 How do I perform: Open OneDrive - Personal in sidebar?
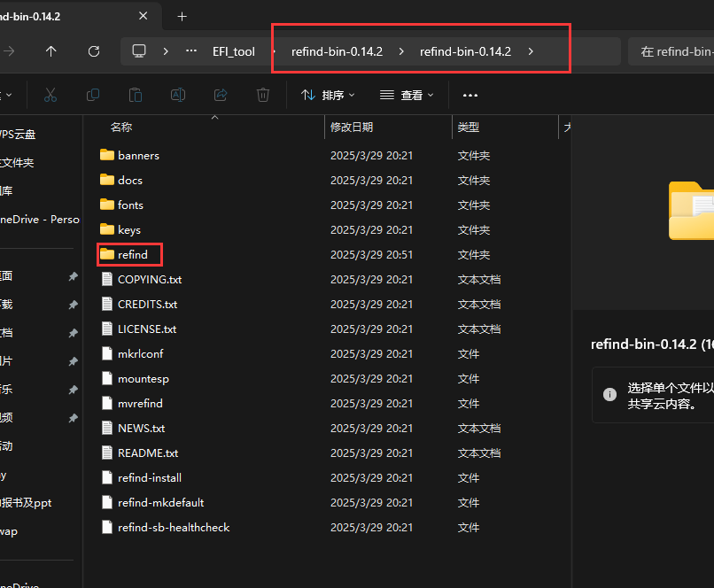tap(40, 220)
